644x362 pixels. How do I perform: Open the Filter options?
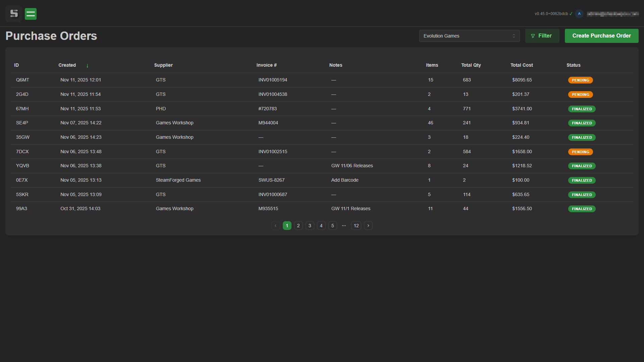(542, 36)
